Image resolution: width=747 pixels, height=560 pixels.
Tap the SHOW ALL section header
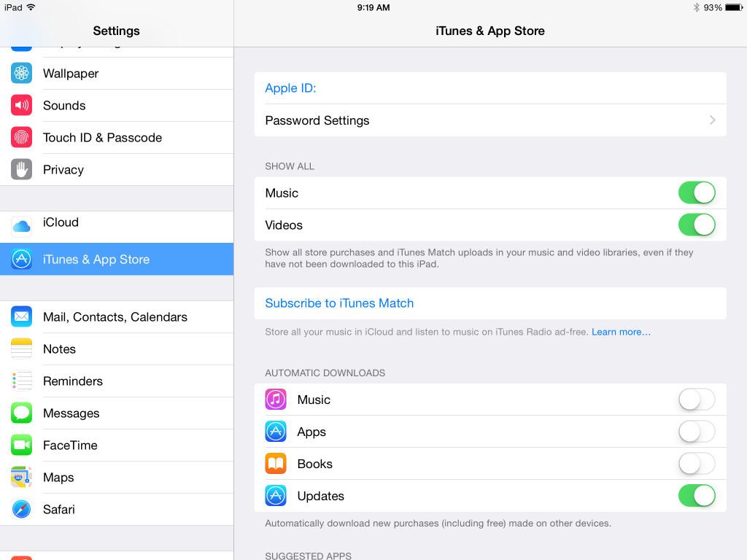click(290, 166)
